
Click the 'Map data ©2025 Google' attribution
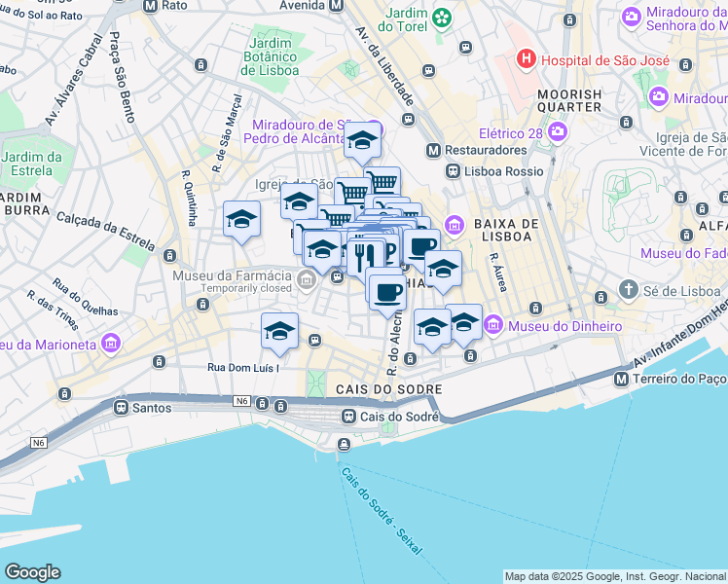[x=616, y=576]
